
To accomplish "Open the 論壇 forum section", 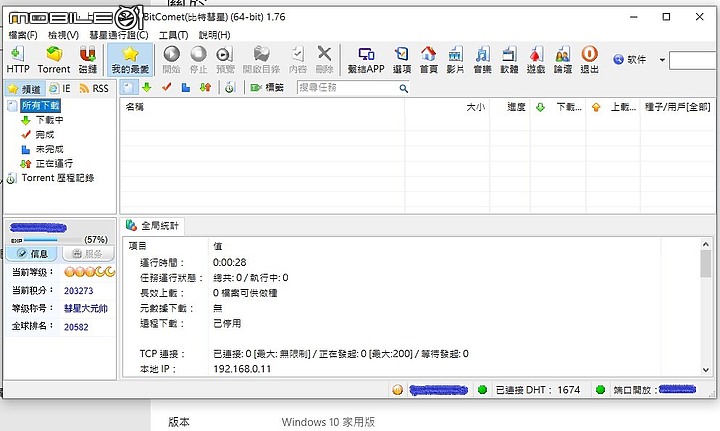I will click(x=562, y=60).
